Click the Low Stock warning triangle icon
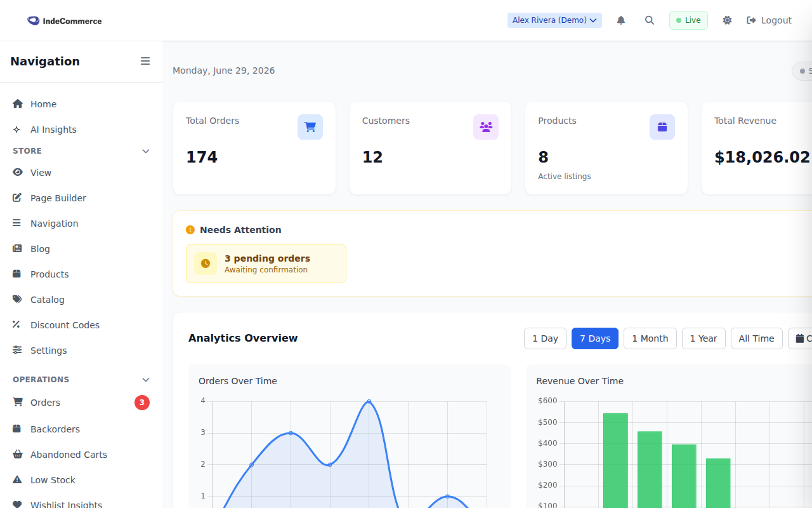This screenshot has width=812, height=508. tap(17, 479)
